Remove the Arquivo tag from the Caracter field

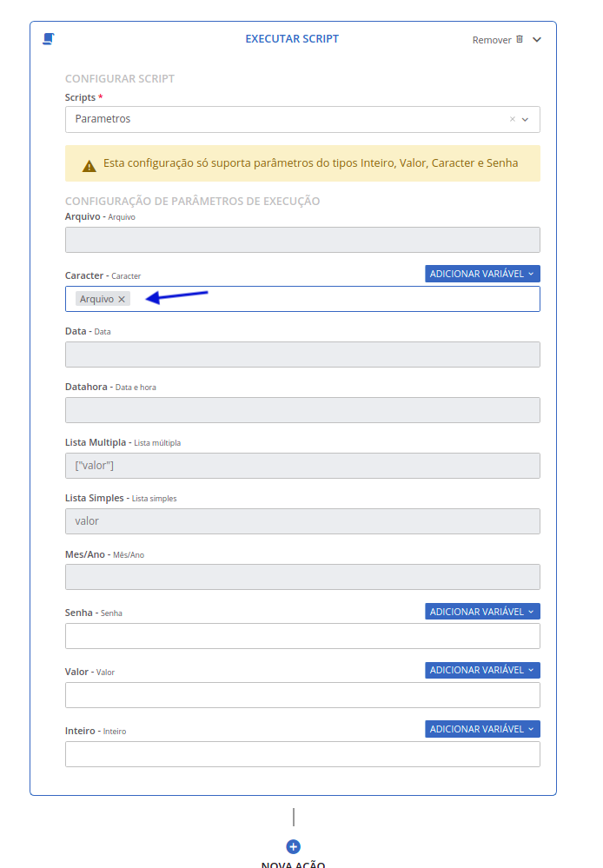[122, 299]
